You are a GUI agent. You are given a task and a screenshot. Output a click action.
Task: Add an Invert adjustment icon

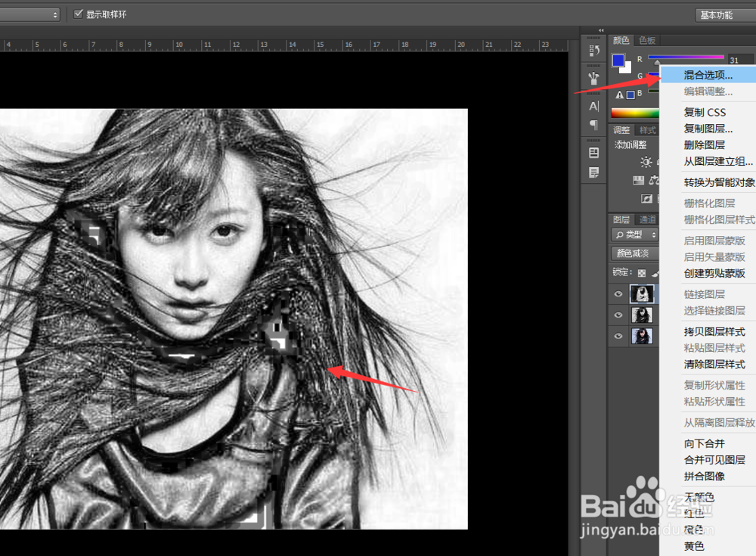pyautogui.click(x=646, y=199)
